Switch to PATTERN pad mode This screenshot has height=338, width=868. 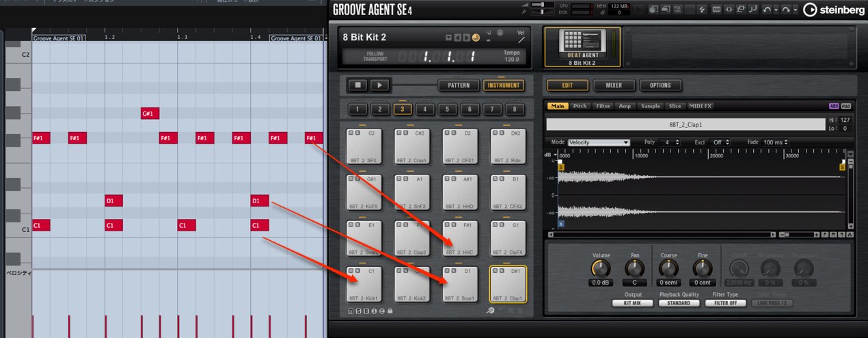[x=459, y=86]
